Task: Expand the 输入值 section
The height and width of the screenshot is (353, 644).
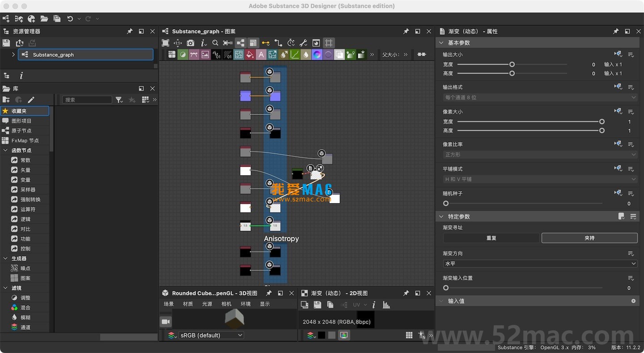Action: coord(441,301)
